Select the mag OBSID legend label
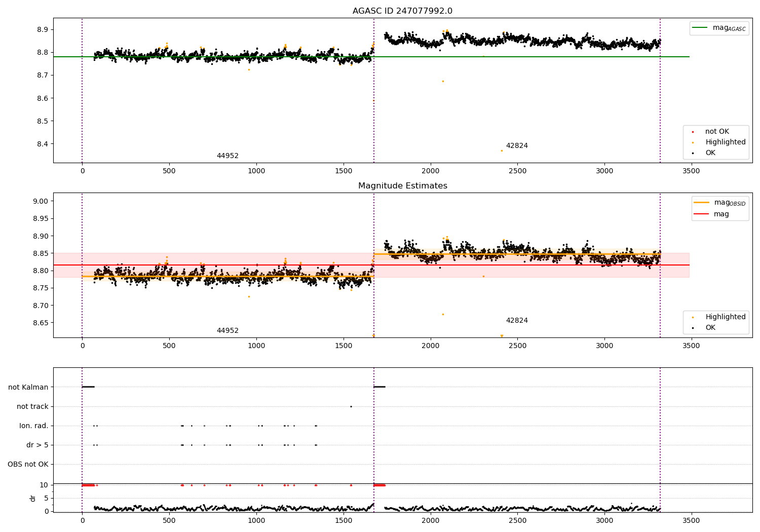Viewport: 760px width, 532px height. click(x=730, y=203)
